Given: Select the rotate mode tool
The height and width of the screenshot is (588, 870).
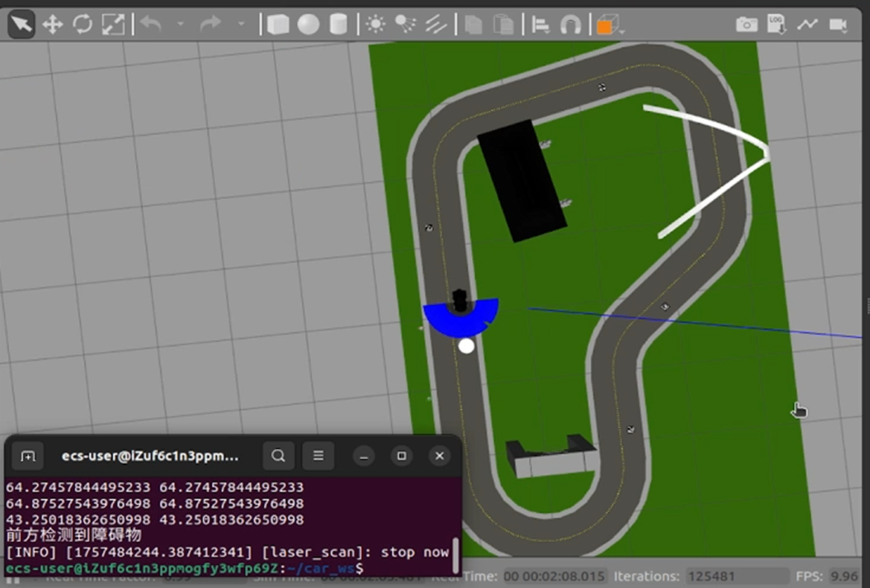Looking at the screenshot, I should (x=83, y=25).
